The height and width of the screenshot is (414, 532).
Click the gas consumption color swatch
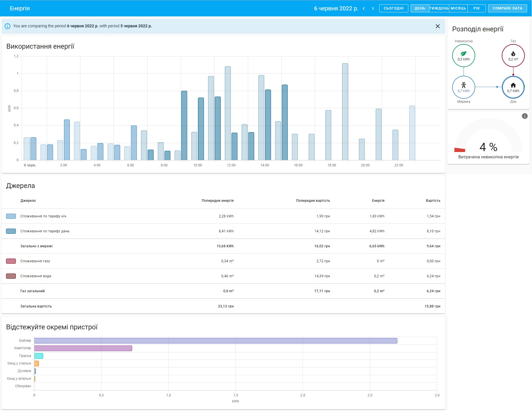pyautogui.click(x=11, y=261)
